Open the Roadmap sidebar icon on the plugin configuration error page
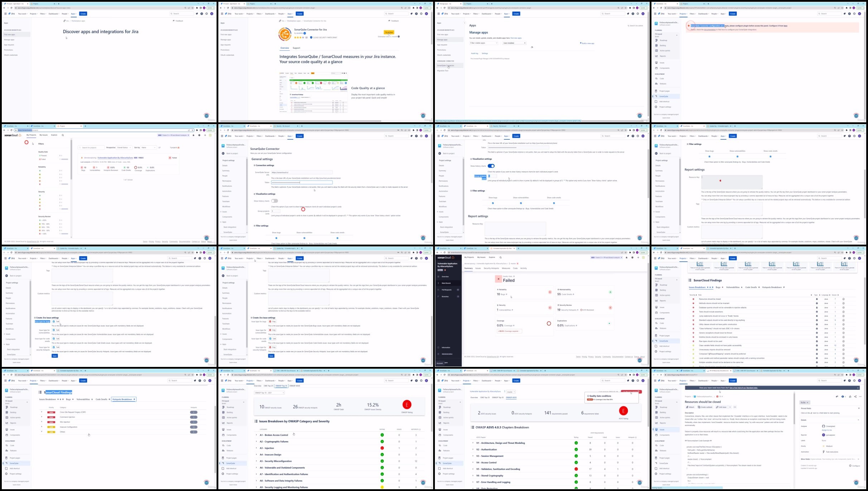 pyautogui.click(x=656, y=40)
